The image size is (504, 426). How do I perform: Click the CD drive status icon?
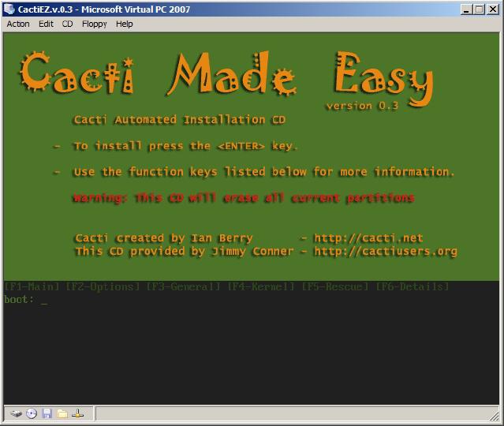tap(32, 413)
